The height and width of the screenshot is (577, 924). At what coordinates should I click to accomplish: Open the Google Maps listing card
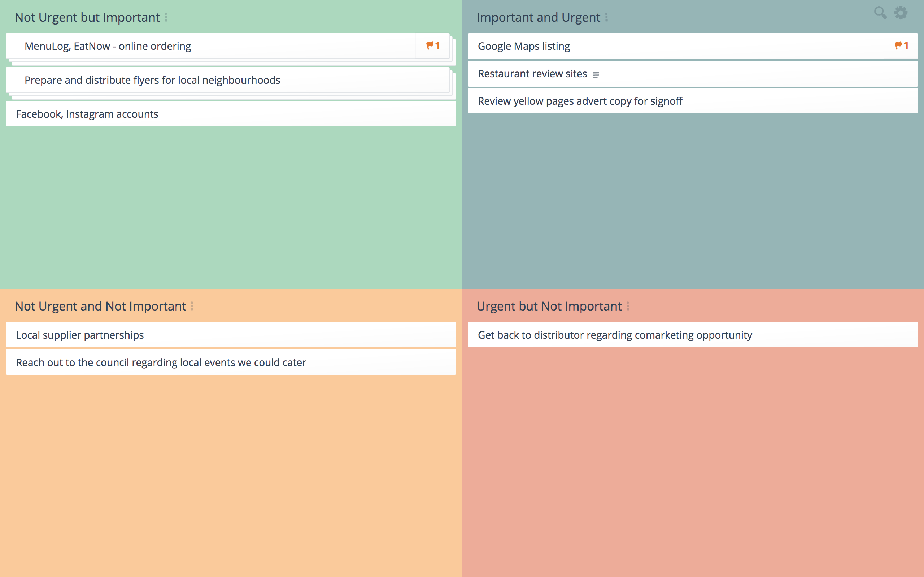tap(524, 46)
